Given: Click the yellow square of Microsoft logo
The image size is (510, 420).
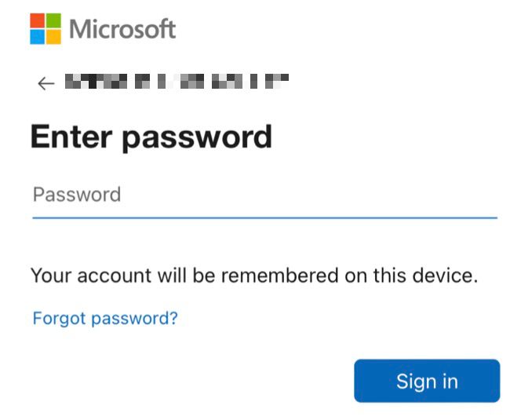Looking at the screenshot, I should pos(53,37).
